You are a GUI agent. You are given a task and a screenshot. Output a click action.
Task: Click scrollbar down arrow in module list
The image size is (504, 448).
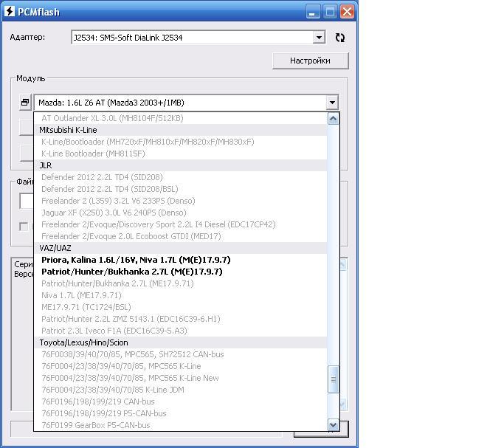point(333,425)
